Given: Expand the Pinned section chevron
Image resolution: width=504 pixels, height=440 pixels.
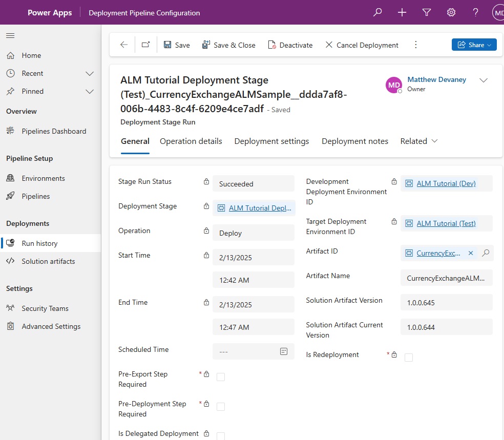Looking at the screenshot, I should point(90,92).
